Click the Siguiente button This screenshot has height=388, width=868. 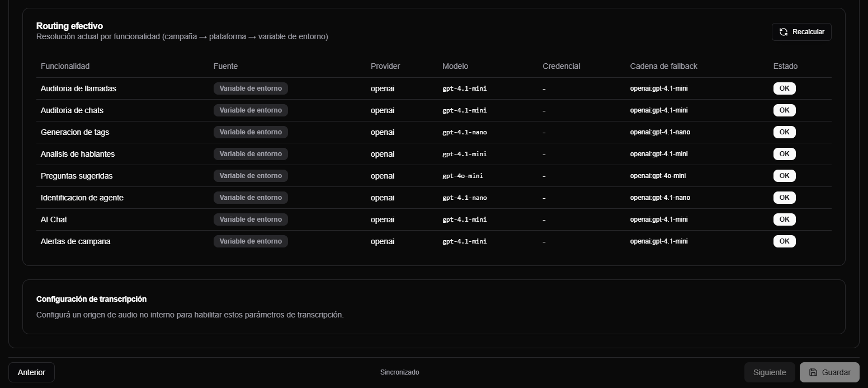(770, 372)
